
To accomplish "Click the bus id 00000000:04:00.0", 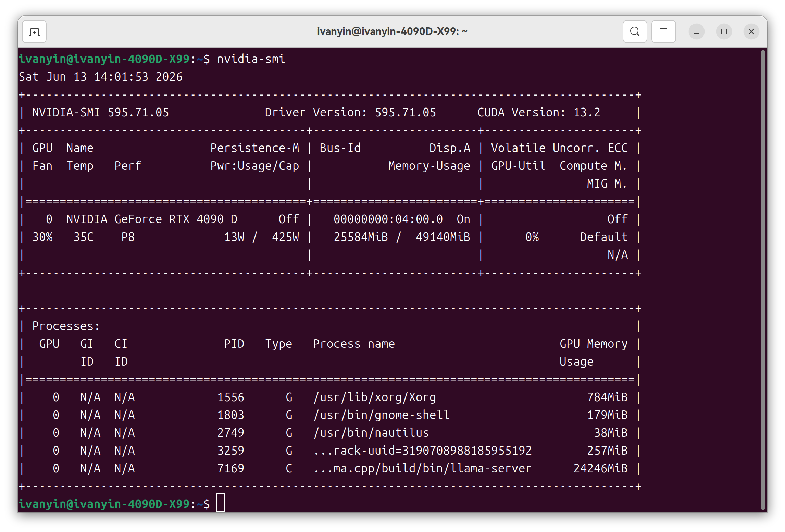I will coord(388,219).
